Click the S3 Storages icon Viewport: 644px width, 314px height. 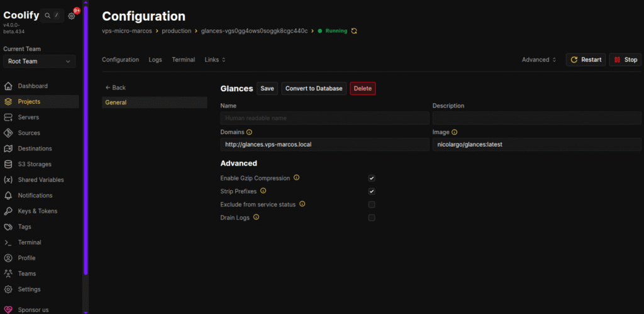8,164
